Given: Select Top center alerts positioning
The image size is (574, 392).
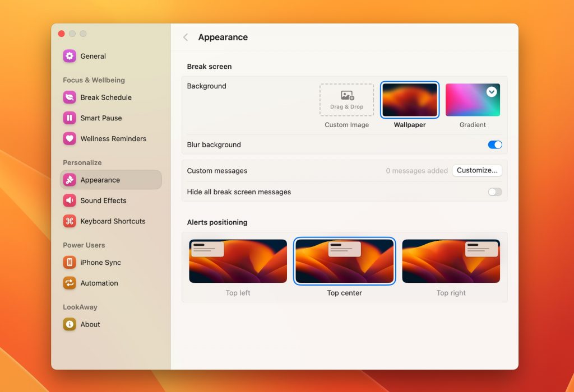Looking at the screenshot, I should pyautogui.click(x=344, y=261).
